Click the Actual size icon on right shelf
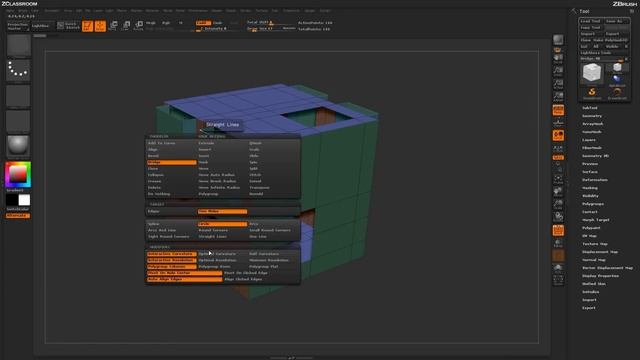This screenshot has width=640, height=360. (558, 84)
